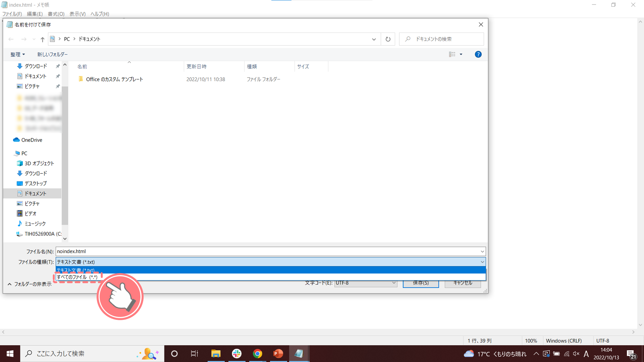Expand PC breadcrumb chevron
644x362 pixels.
click(x=74, y=39)
